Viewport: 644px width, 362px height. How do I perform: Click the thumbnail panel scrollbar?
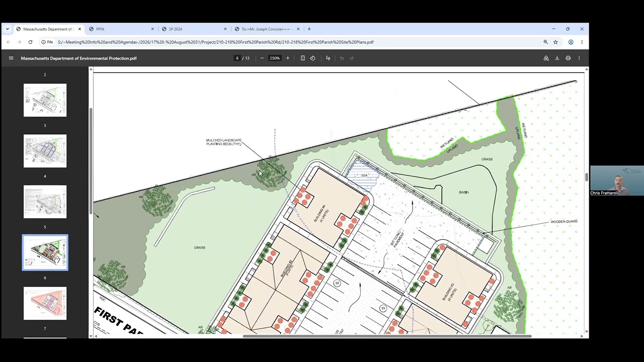pos(91,161)
